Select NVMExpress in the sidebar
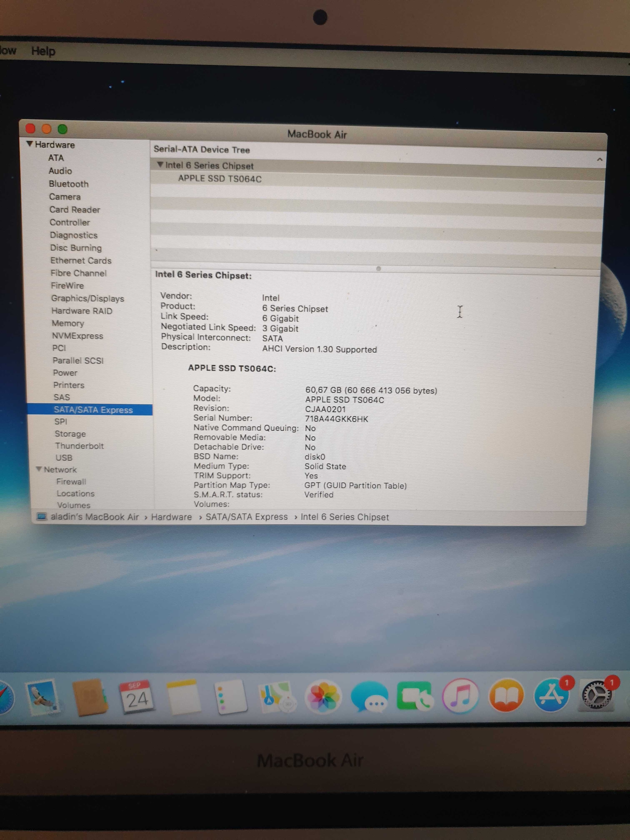Viewport: 630px width, 840px height. [77, 336]
